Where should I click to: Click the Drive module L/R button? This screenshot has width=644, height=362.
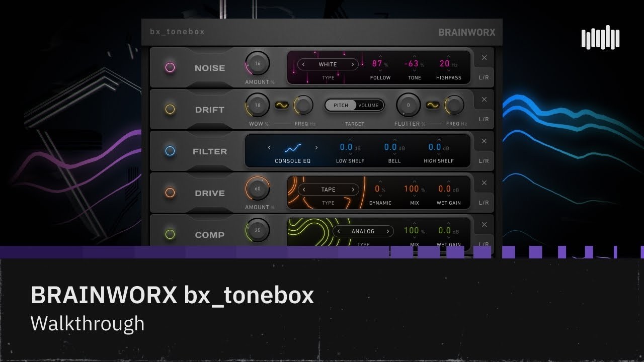(x=484, y=203)
